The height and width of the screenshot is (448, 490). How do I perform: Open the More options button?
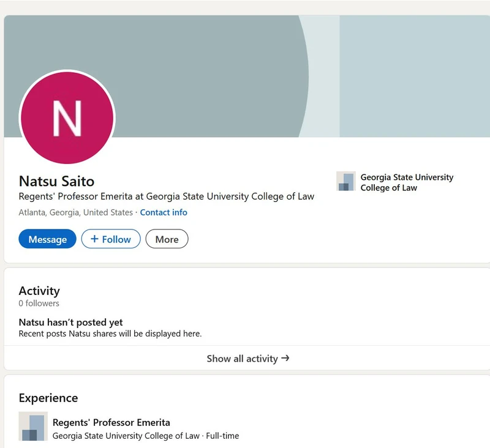[x=167, y=239]
